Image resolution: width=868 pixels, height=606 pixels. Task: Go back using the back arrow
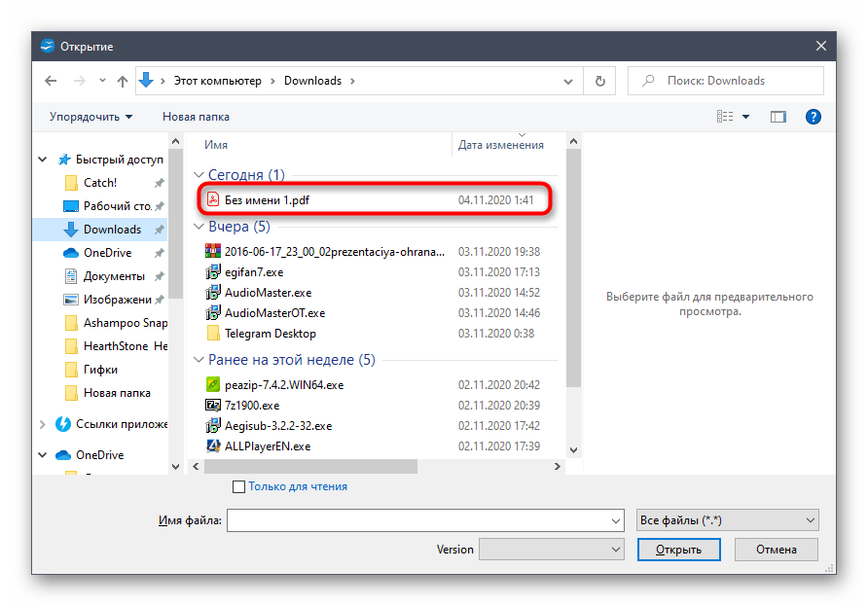pos(51,81)
